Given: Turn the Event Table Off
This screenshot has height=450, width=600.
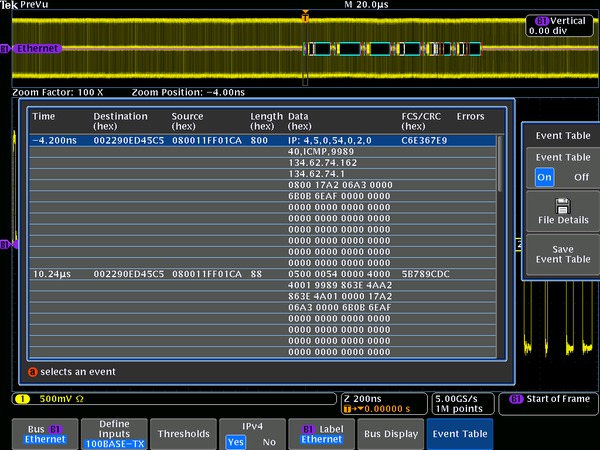Looking at the screenshot, I should coord(580,177).
